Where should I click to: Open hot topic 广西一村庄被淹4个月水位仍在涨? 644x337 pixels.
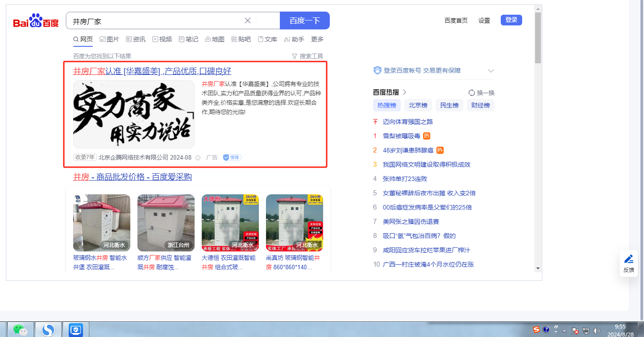[428, 264]
